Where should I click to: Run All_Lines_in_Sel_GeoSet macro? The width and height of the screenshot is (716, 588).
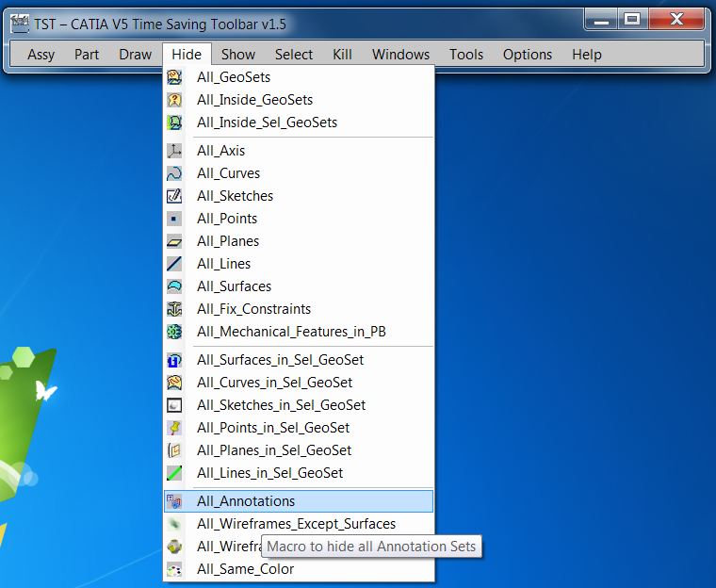coord(299,473)
